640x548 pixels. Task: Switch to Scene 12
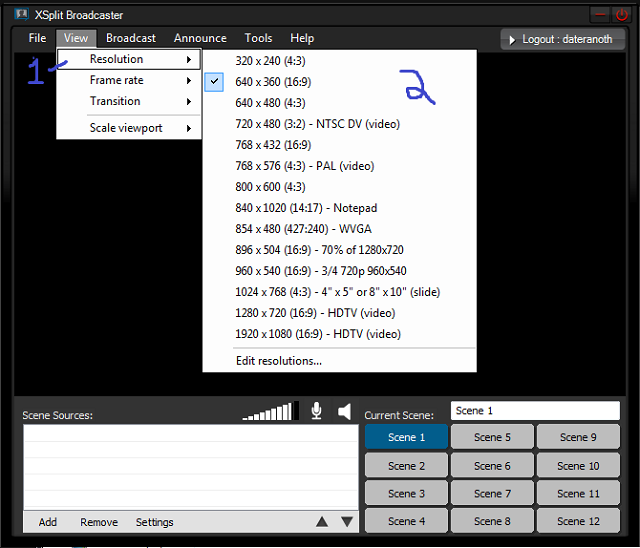[578, 521]
